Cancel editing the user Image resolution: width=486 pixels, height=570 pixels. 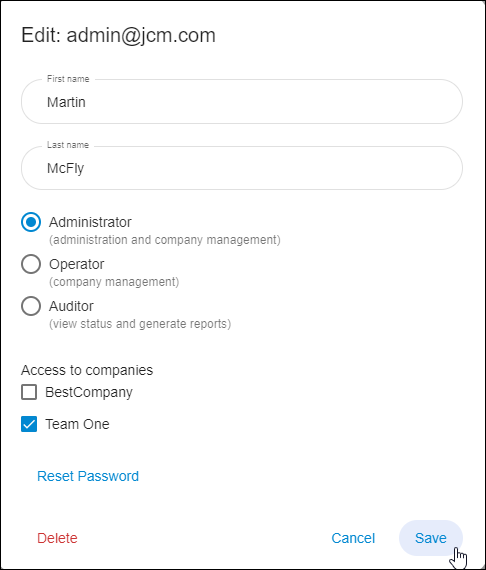[x=353, y=538]
